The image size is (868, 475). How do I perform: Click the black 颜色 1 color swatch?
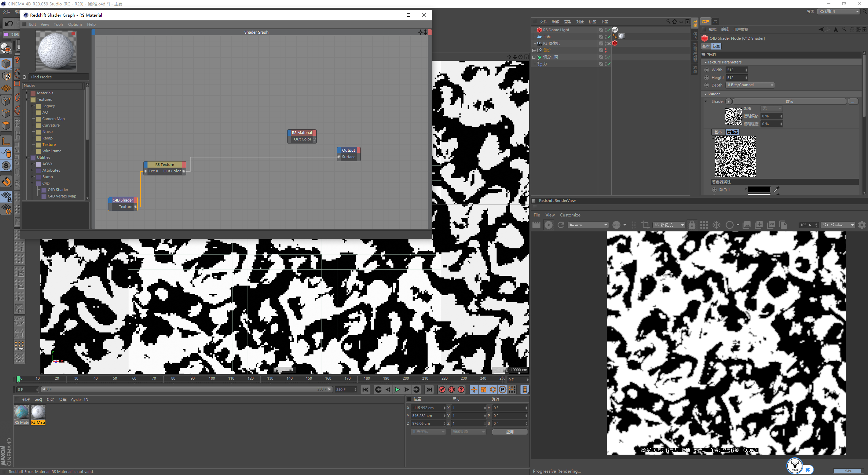(759, 190)
